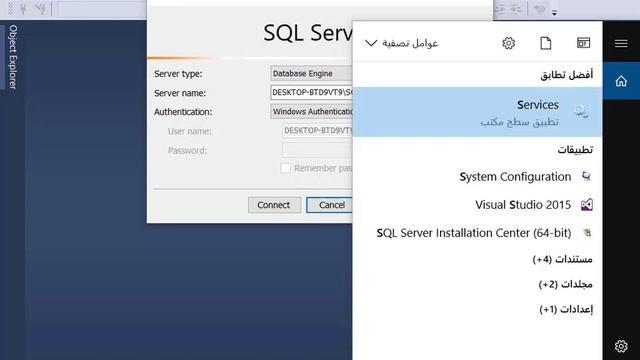Toggle the Remember password checkbox

(x=285, y=168)
